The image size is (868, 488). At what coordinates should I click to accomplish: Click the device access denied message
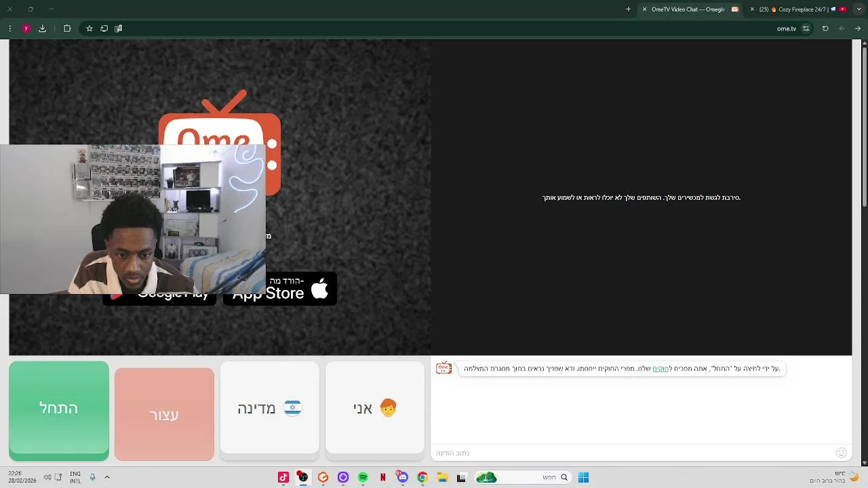click(642, 198)
